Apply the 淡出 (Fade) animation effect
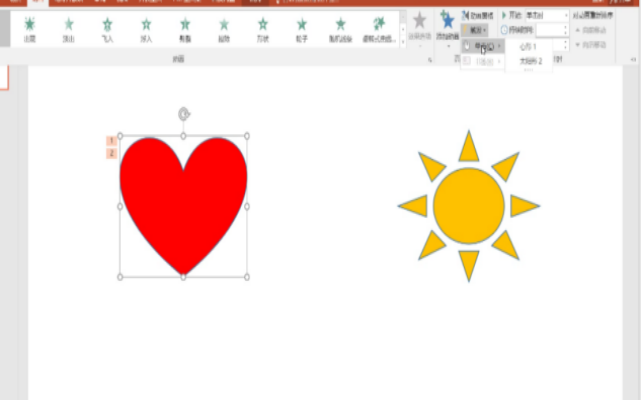Viewport: 642px width, 401px height. point(68,29)
